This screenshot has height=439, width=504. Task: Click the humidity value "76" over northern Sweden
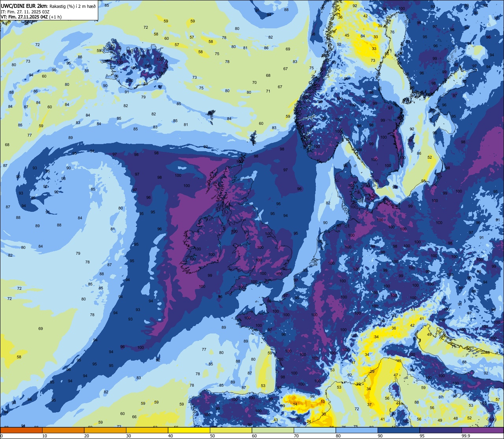(x=392, y=32)
